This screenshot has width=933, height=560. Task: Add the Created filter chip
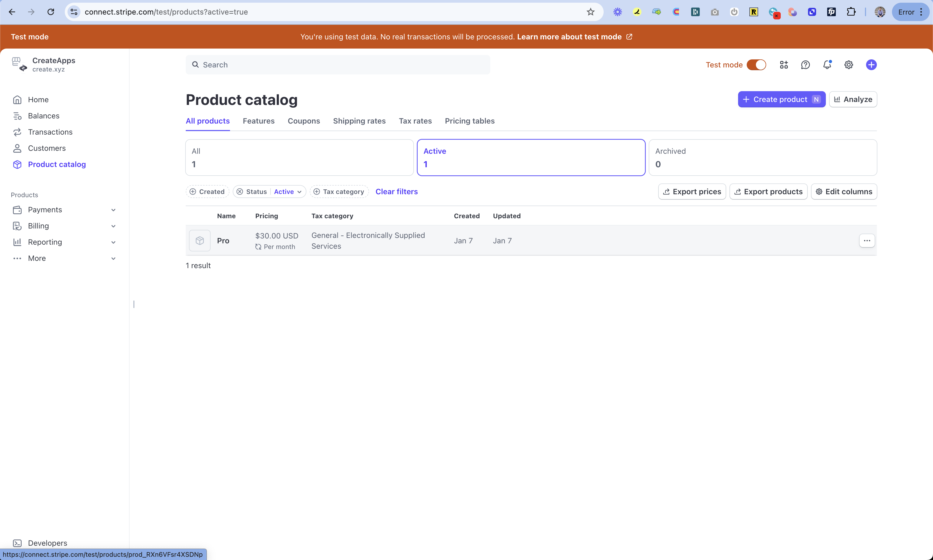(x=207, y=192)
